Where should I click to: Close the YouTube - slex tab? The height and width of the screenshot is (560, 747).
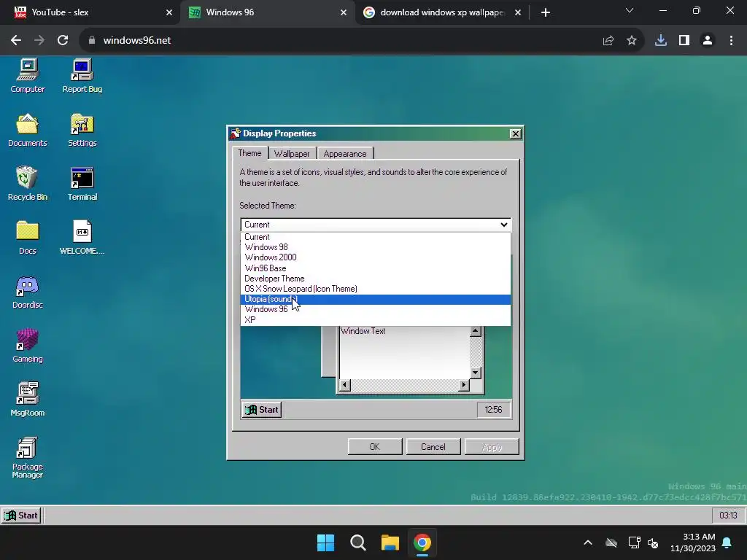tap(169, 12)
